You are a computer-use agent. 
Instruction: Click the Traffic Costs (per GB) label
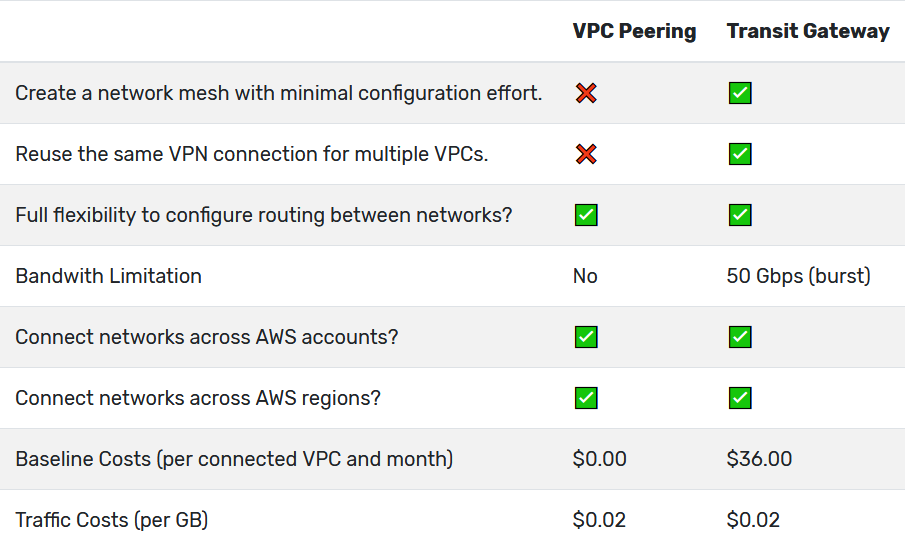(112, 520)
